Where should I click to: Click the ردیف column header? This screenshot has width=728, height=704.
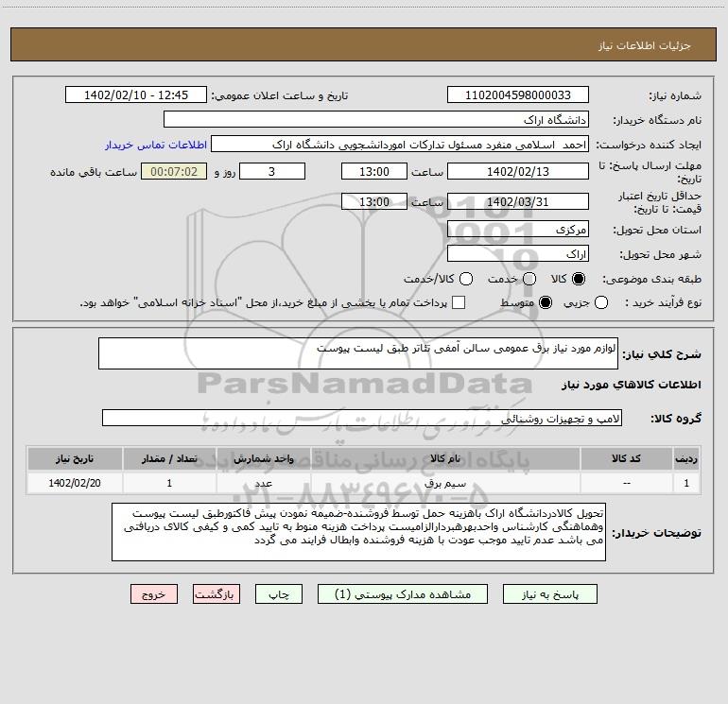(x=686, y=458)
